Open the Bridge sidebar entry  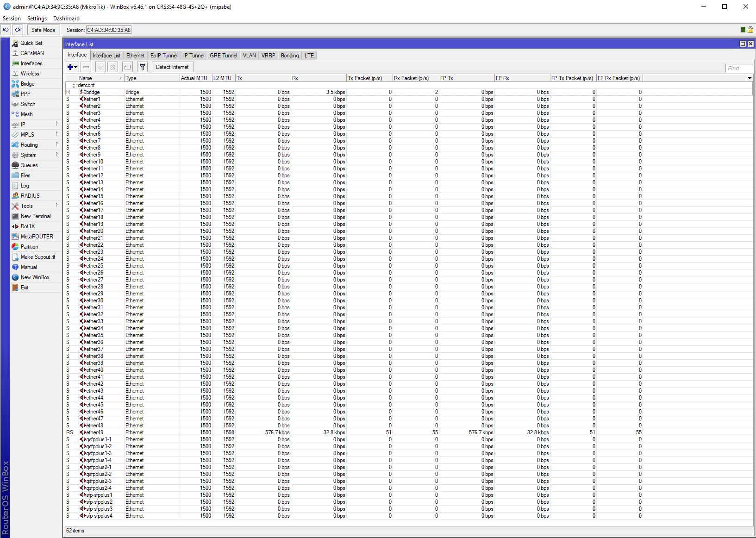[36, 84]
